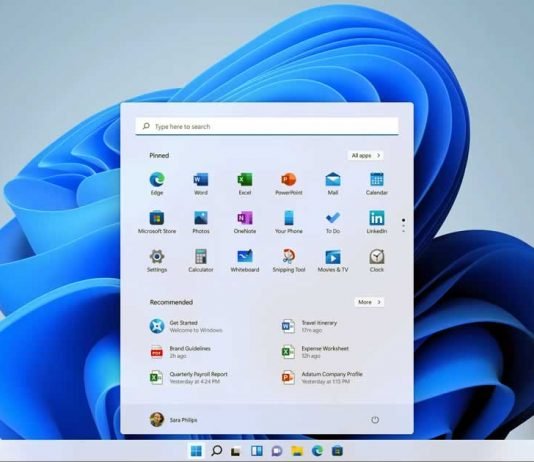Launch Microsoft Store from pinned apps
The height and width of the screenshot is (462, 534).
(157, 222)
